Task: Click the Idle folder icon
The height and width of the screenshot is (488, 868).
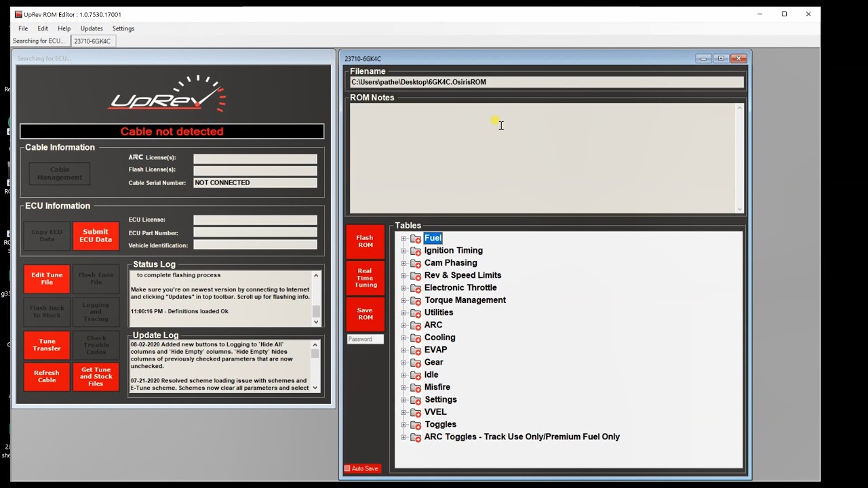Action: point(416,375)
